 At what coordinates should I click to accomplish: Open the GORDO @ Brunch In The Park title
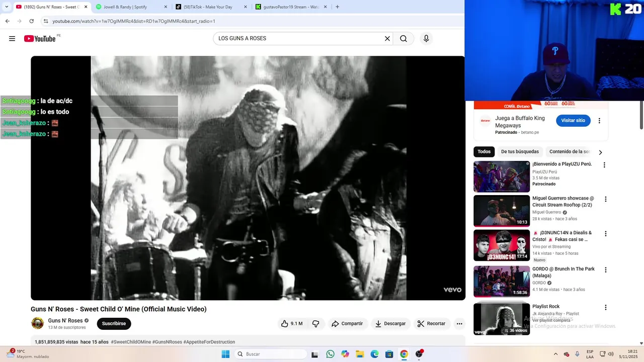(x=563, y=273)
